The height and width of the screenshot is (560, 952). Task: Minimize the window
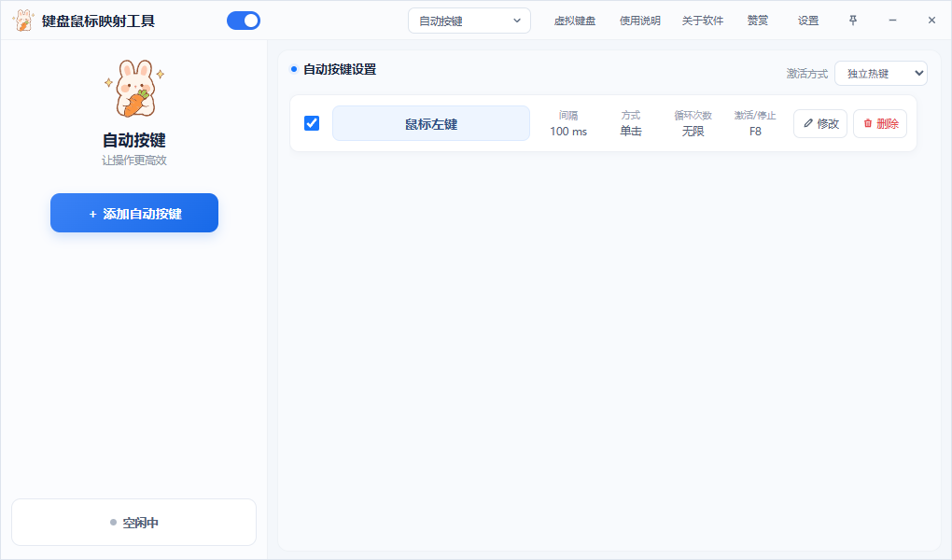[x=892, y=21]
